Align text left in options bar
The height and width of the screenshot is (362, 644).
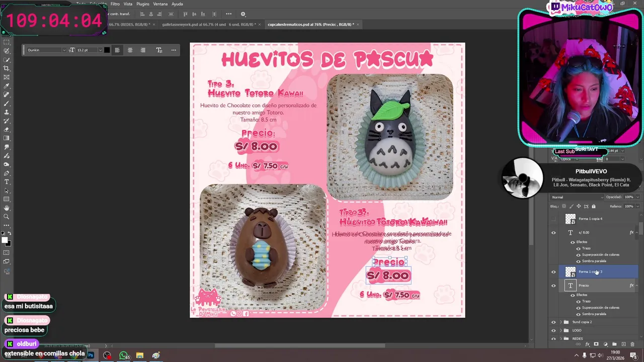click(x=117, y=50)
